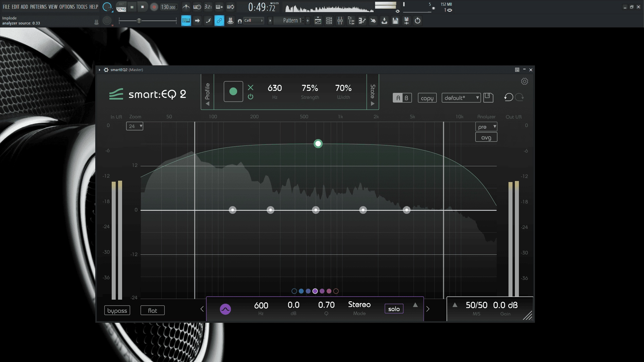644x362 pixels.
Task: Open the OPTIONS menu
Action: (67, 7)
